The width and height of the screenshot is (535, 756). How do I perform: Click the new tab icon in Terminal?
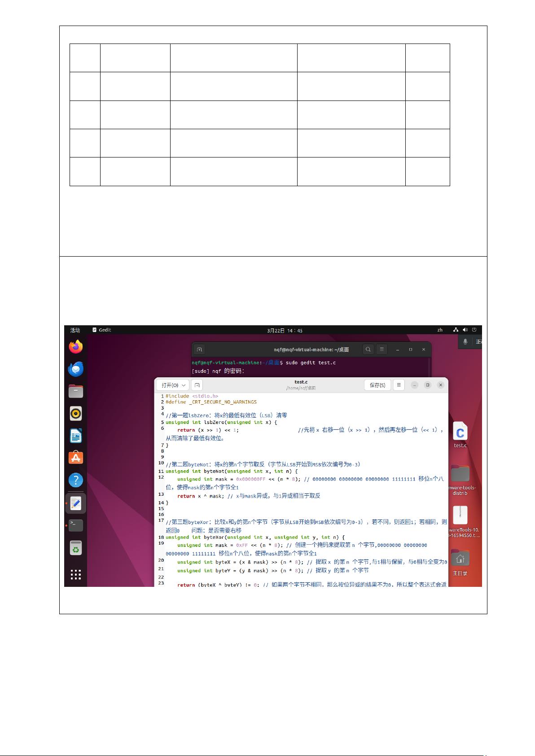tap(199, 349)
